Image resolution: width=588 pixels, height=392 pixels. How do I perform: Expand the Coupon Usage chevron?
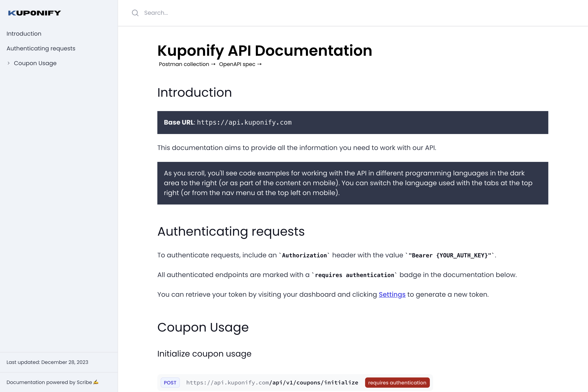[x=8, y=63]
